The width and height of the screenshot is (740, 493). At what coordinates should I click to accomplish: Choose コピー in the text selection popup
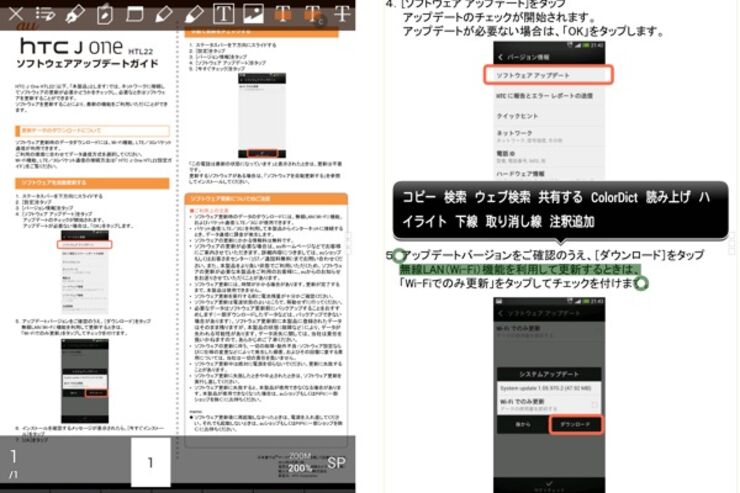(x=419, y=197)
